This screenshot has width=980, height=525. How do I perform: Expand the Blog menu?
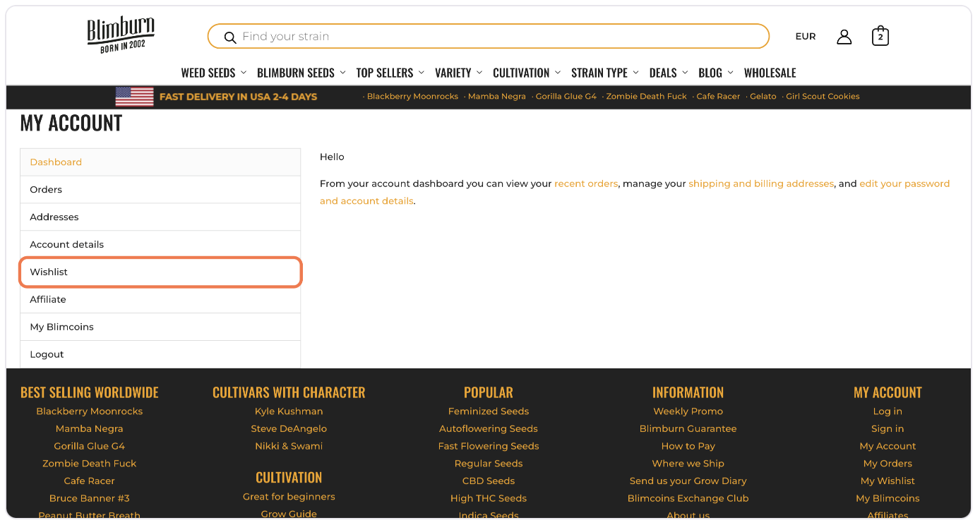pyautogui.click(x=716, y=73)
